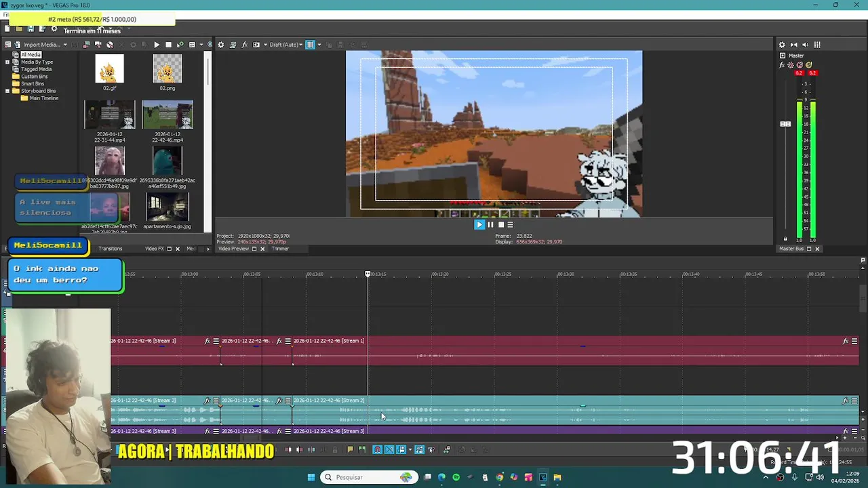
Task: Insert a region from timeline toolbar
Action: click(x=361, y=449)
